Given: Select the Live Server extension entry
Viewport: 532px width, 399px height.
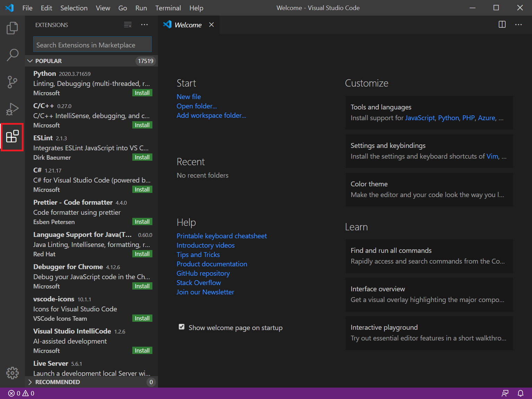Looking at the screenshot, I should (91, 367).
